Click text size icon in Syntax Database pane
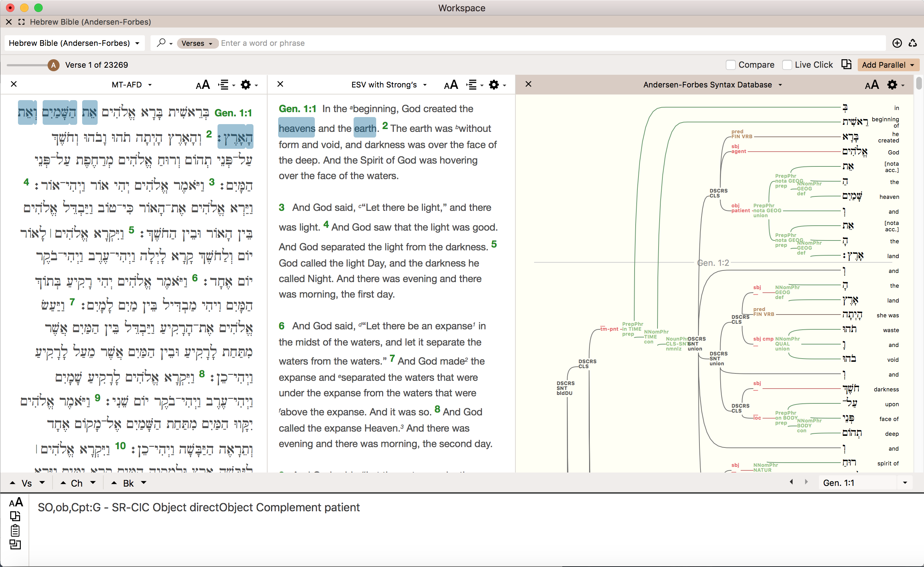The width and height of the screenshot is (924, 567). (x=871, y=85)
